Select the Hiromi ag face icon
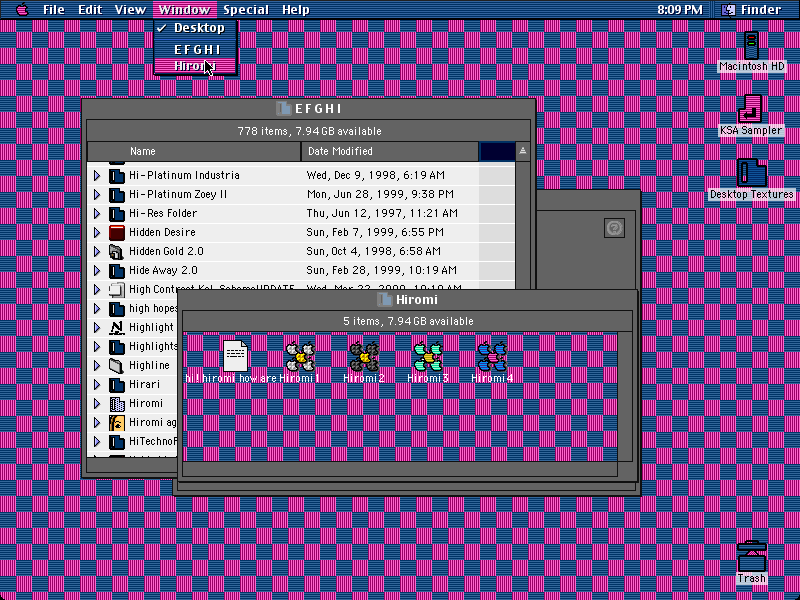The width and height of the screenshot is (800, 600). pyautogui.click(x=117, y=422)
